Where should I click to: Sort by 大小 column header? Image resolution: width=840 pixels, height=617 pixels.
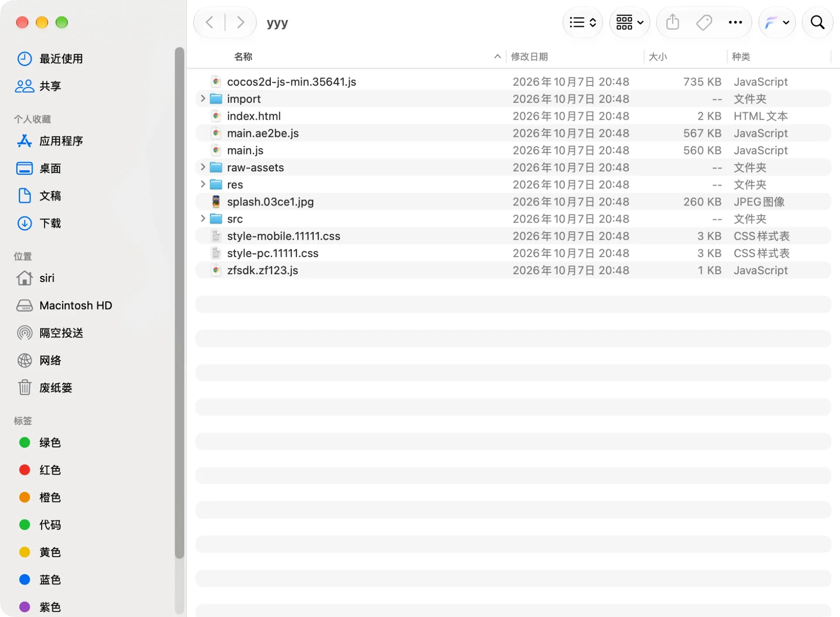coord(658,56)
